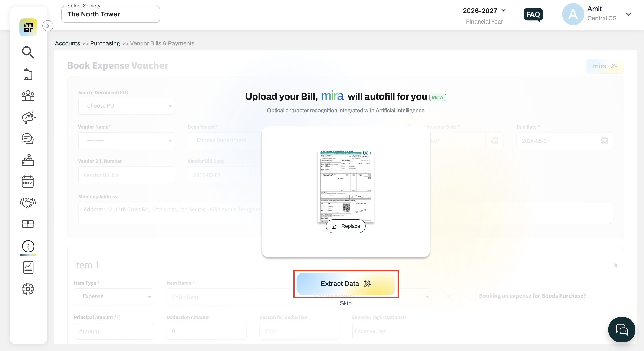Expand the sidebar with arrow button
The width and height of the screenshot is (644, 351).
[48, 26]
